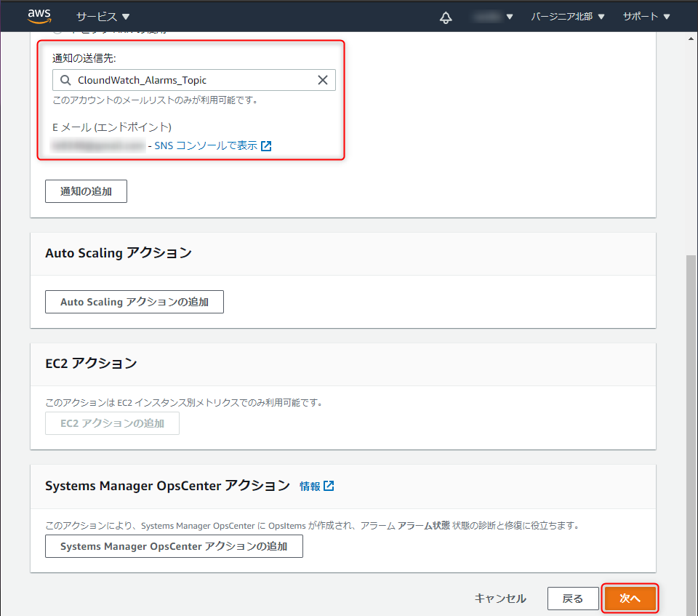Click Systems Manager OpsCenter アクション heading

(168, 486)
